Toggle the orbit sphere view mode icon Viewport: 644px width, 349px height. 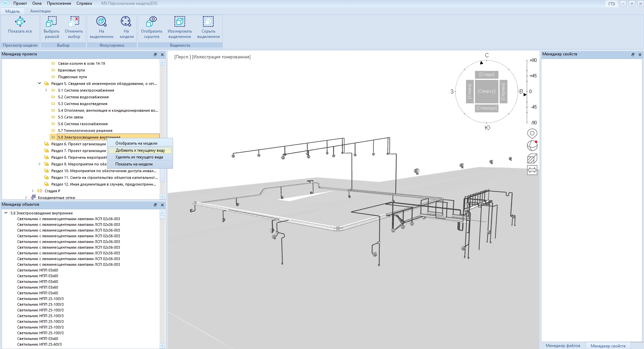(x=532, y=146)
